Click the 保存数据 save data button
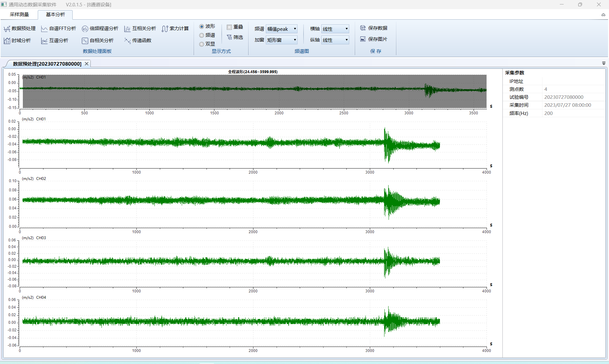 374,28
